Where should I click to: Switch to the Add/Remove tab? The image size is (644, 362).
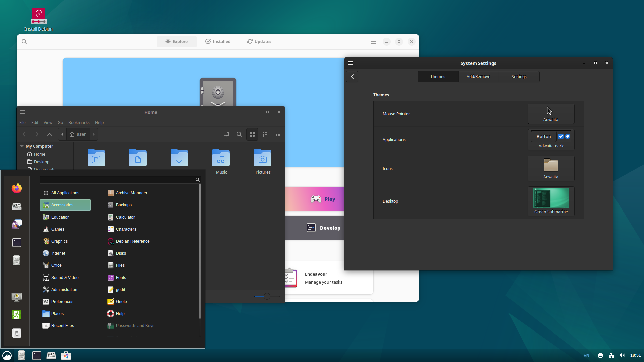(x=478, y=77)
